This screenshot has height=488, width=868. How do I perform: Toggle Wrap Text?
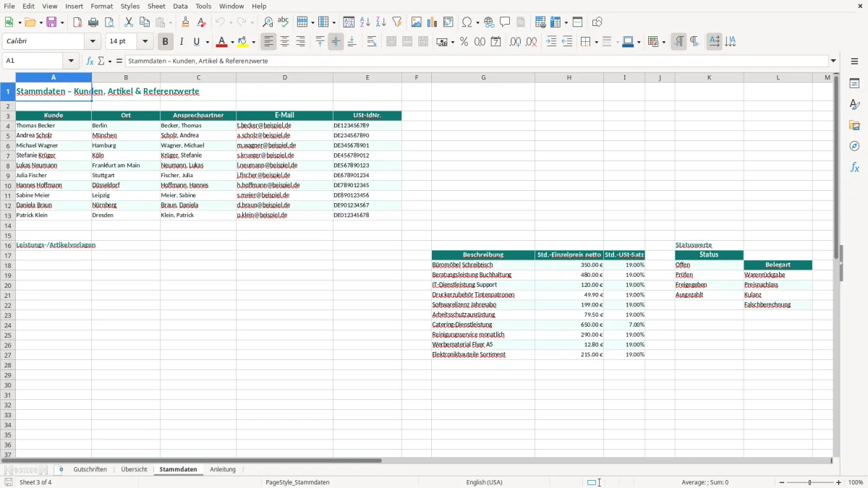point(372,42)
